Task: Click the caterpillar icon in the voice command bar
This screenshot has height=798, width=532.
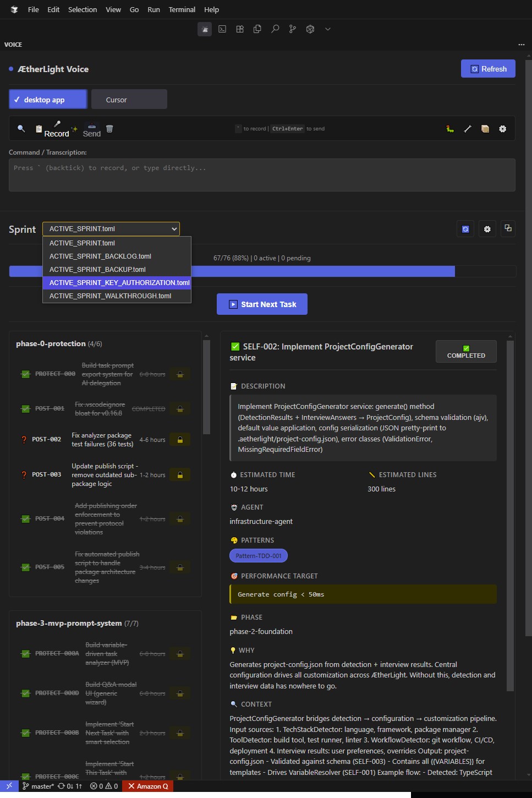Action: tap(450, 128)
